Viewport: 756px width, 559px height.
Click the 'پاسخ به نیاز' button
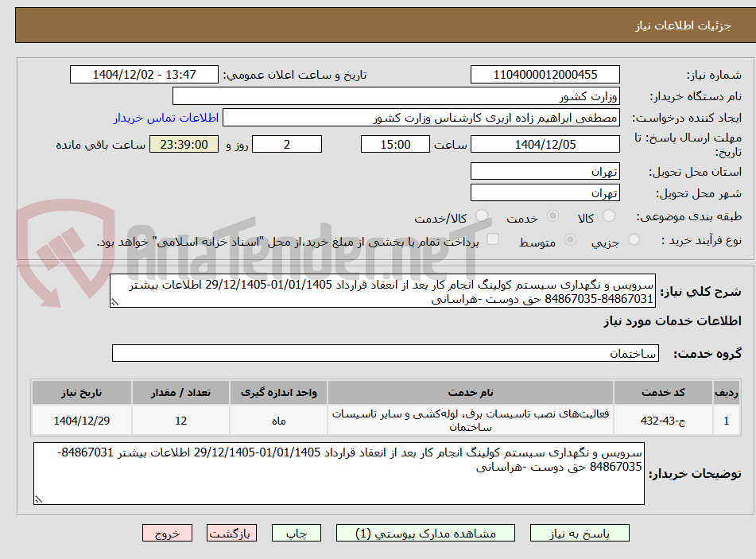click(x=580, y=533)
